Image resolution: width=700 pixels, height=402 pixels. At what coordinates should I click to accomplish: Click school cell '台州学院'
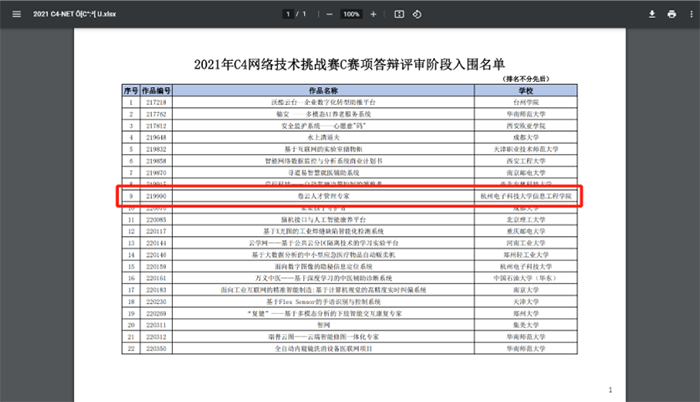tap(526, 102)
